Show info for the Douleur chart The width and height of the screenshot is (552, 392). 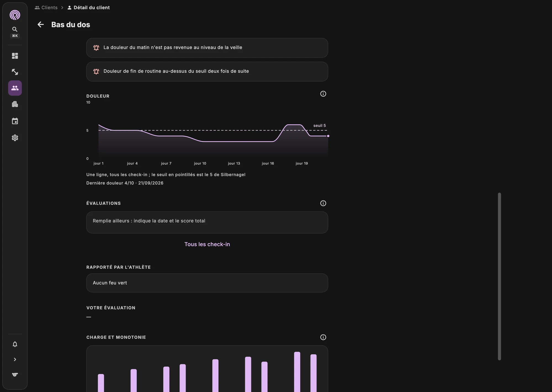coord(323,94)
